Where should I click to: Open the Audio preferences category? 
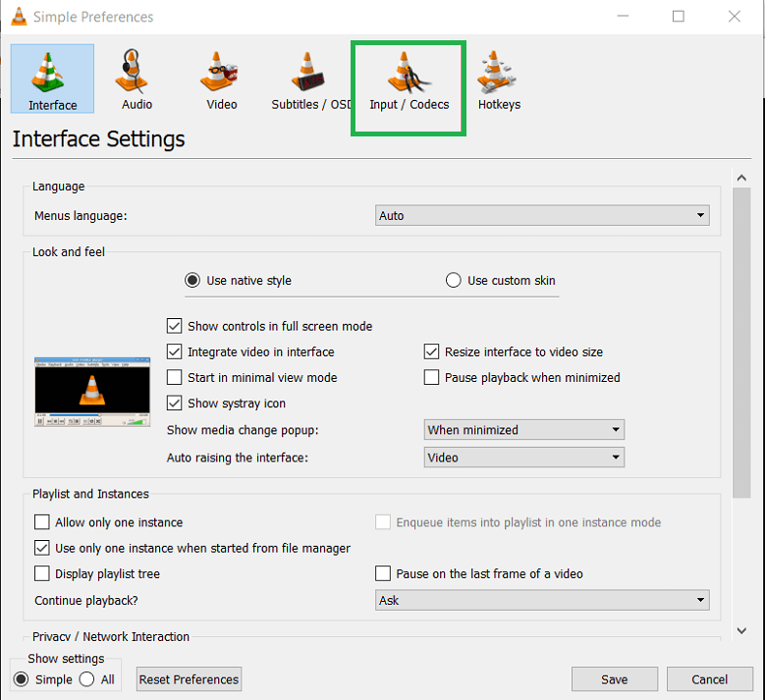point(137,79)
